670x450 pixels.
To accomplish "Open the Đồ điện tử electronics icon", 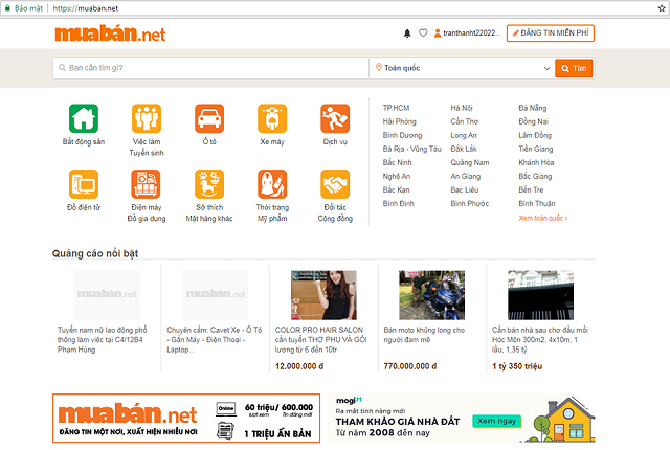I will [x=83, y=184].
